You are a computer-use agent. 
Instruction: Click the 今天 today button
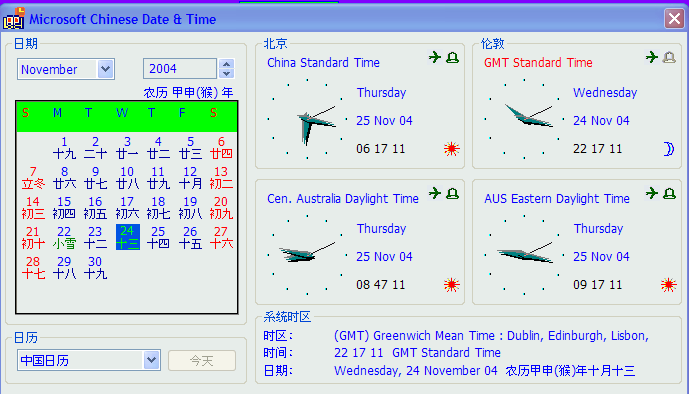pos(202,361)
